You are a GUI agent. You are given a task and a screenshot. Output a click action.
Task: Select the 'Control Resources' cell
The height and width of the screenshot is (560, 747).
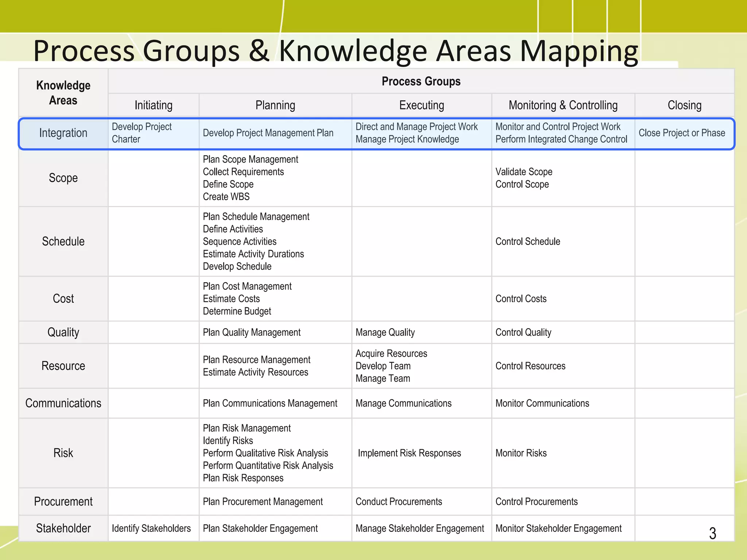563,366
